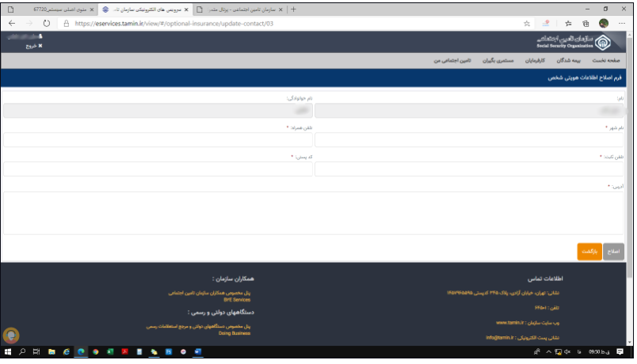Open the صفحه نخست menu item
The height and width of the screenshot is (364, 637).
tap(606, 60)
